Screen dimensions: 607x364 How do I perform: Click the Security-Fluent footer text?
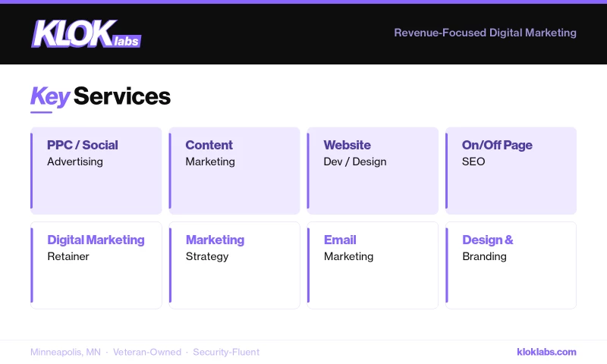[226, 352]
